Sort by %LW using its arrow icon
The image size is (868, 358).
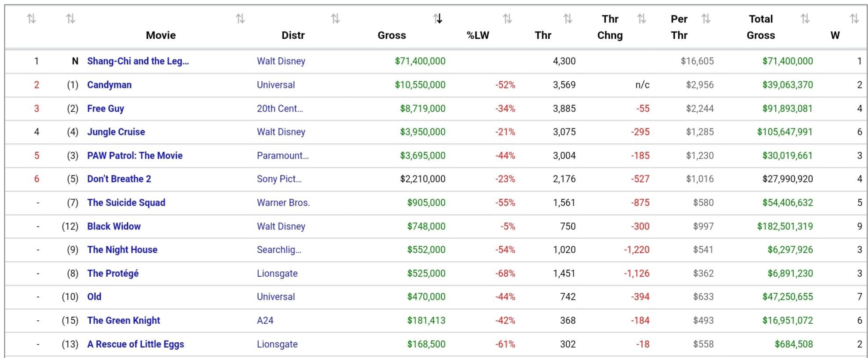507,18
